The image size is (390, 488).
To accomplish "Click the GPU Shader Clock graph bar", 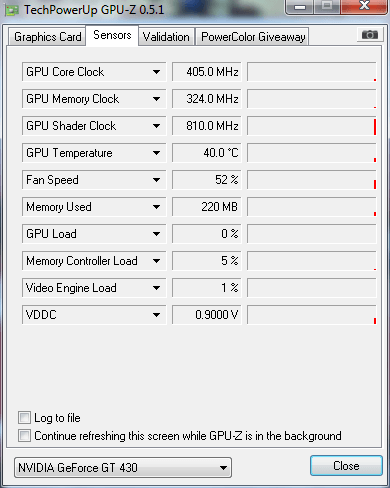I will [x=312, y=126].
